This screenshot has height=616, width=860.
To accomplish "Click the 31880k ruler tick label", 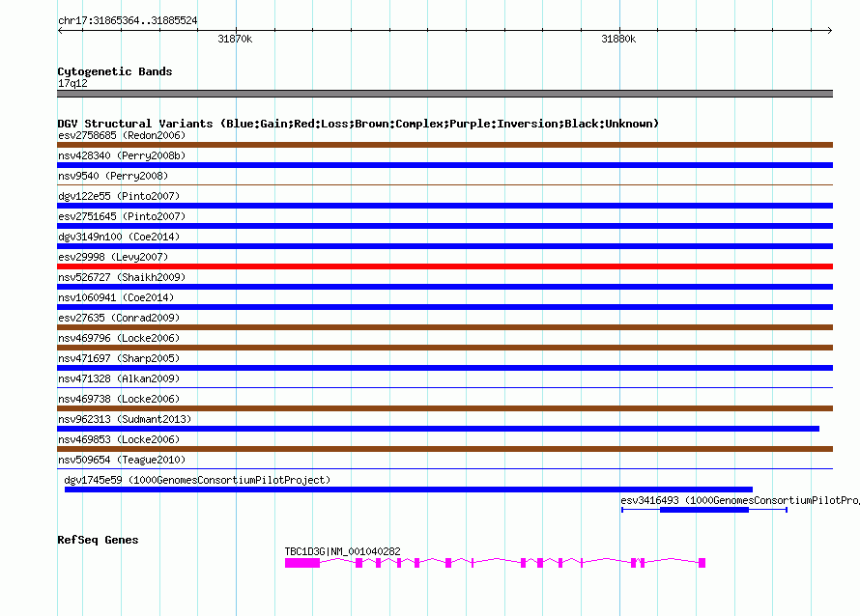I will point(618,39).
